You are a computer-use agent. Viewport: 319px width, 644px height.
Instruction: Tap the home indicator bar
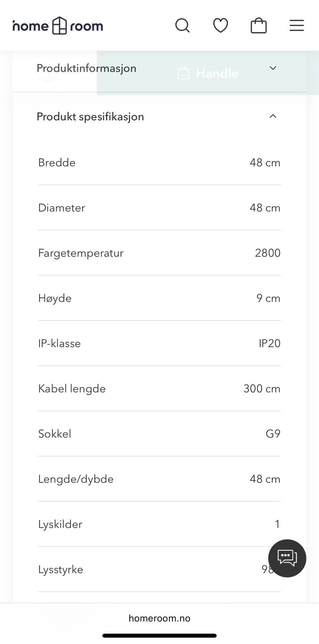(159, 636)
